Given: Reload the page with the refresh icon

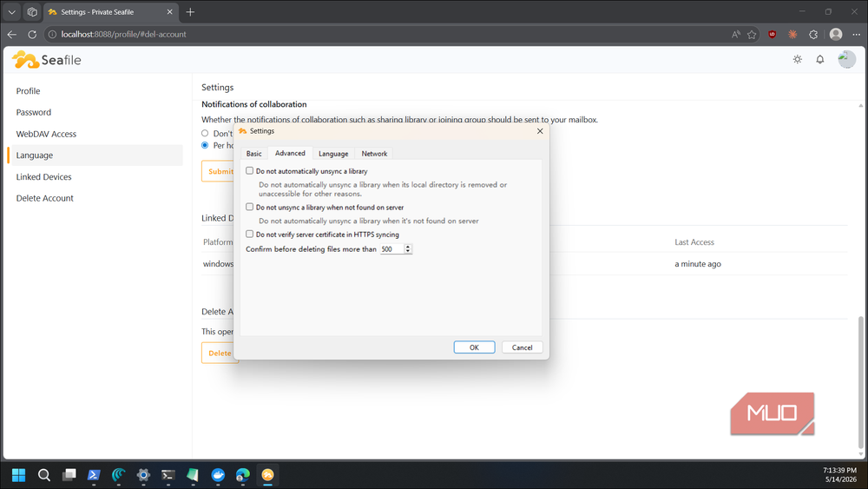Looking at the screenshot, I should (32, 35).
